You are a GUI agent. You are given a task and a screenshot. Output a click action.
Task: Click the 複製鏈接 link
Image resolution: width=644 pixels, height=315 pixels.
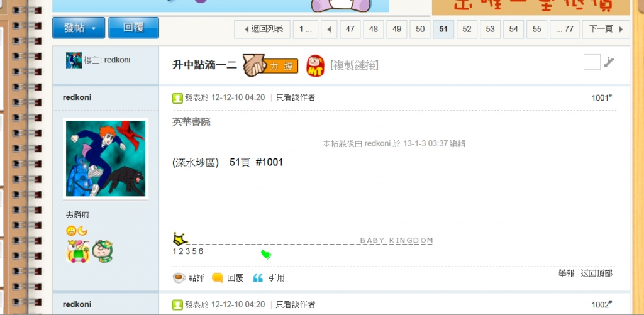tap(355, 65)
